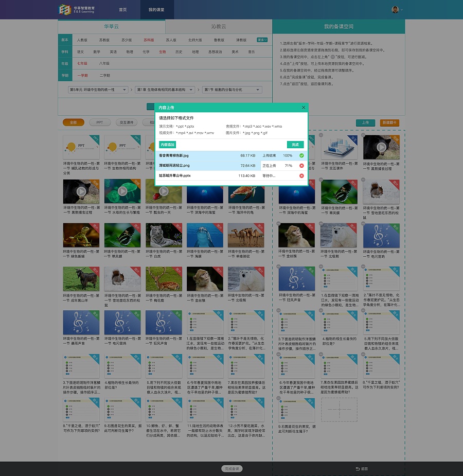Image resolution: width=463 pixels, height=476 pixels.
Task: Remove the 北极熊 card in the 备课空间 panel
Action: point(321,223)
